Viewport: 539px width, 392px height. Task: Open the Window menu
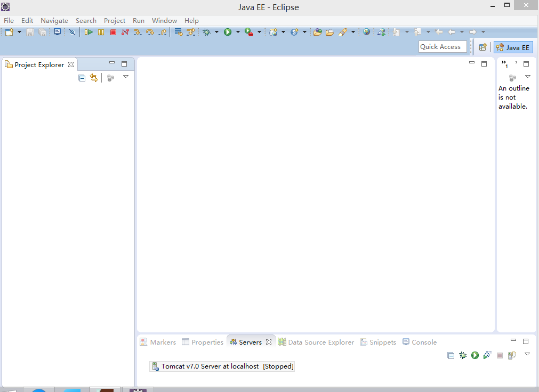164,21
